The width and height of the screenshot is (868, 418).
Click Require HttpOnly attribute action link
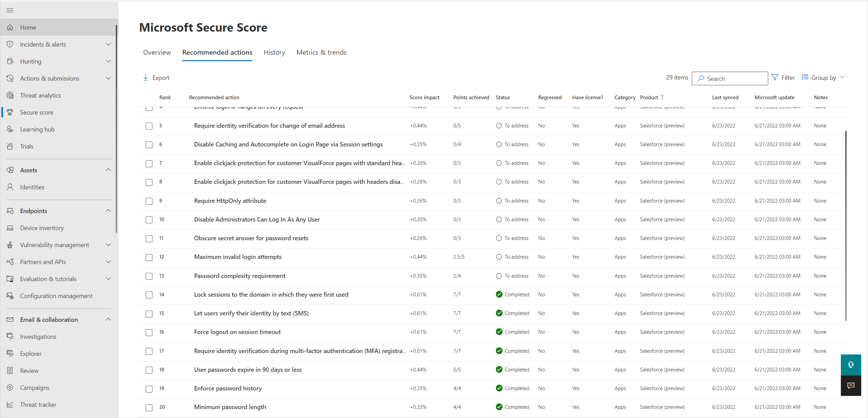[230, 200]
